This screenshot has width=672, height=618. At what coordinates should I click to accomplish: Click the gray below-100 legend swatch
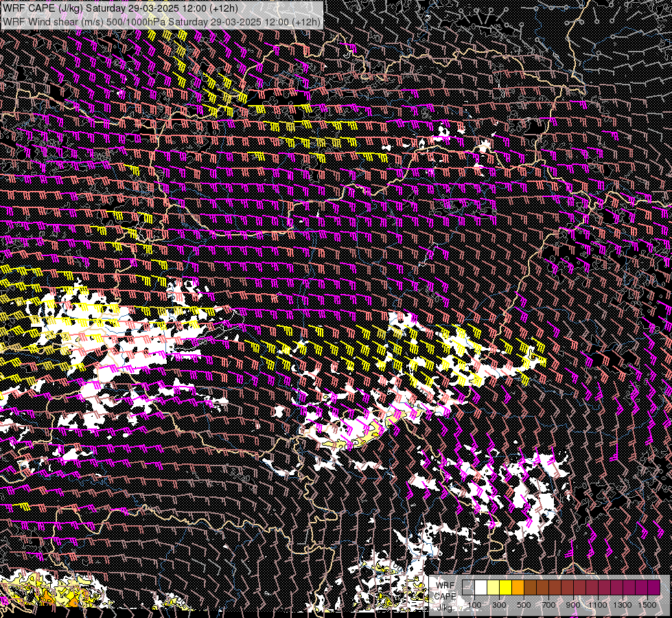pos(468,587)
